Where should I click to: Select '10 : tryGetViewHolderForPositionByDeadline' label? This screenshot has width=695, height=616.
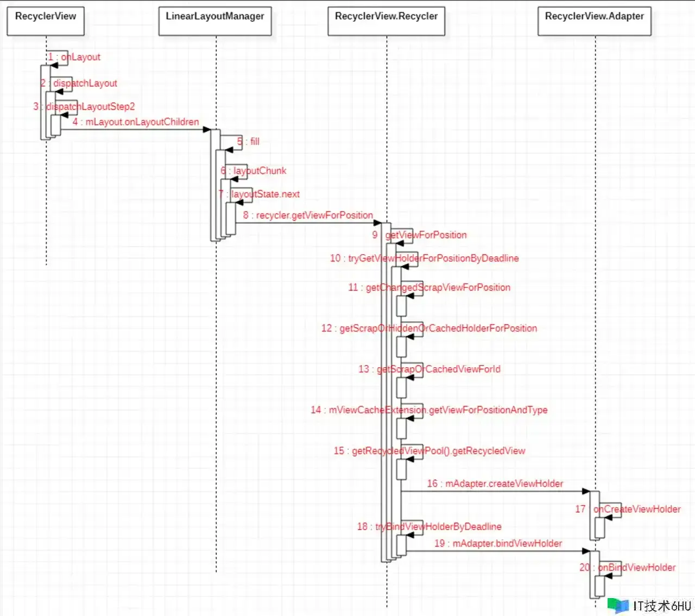pyautogui.click(x=425, y=258)
